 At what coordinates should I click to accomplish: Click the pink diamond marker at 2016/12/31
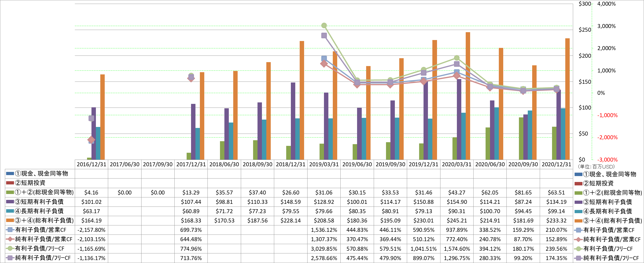coord(91,140)
